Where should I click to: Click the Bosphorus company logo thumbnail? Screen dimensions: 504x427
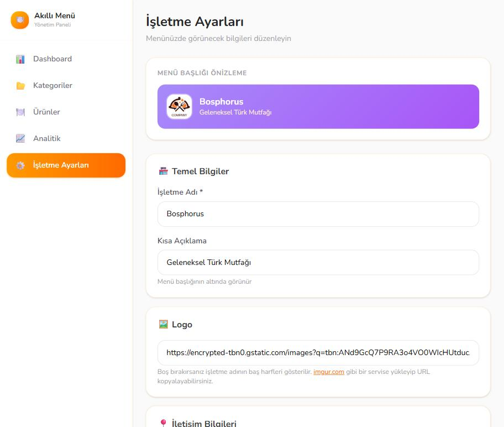click(x=179, y=107)
